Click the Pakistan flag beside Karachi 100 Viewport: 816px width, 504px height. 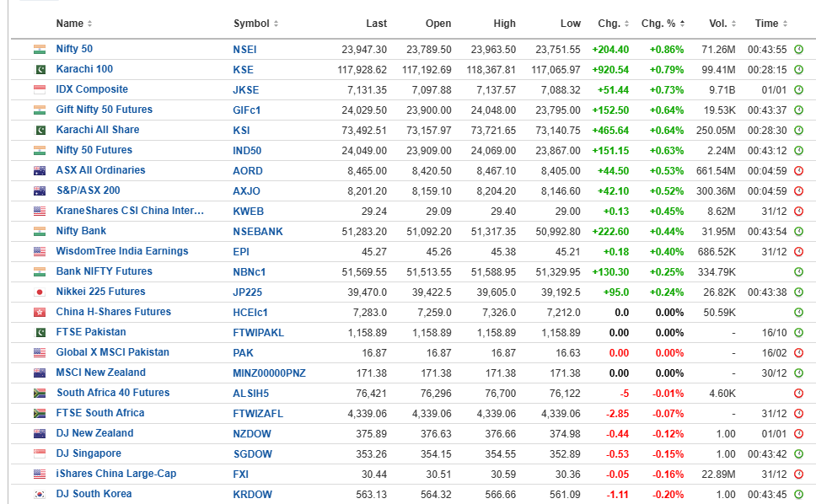(40, 70)
